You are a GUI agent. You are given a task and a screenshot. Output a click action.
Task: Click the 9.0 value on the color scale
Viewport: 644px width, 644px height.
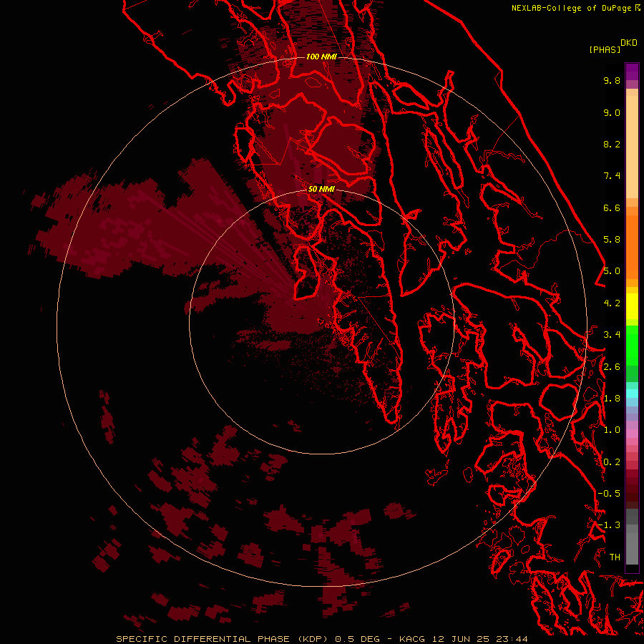(612, 112)
